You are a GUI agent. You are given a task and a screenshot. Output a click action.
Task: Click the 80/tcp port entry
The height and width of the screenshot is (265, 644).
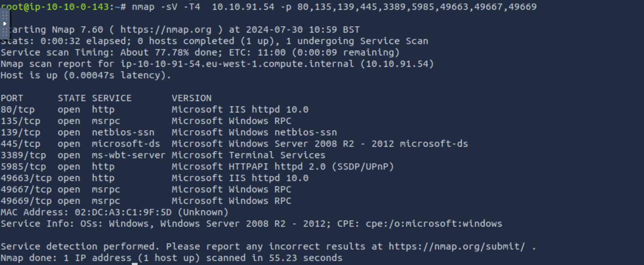17,109
